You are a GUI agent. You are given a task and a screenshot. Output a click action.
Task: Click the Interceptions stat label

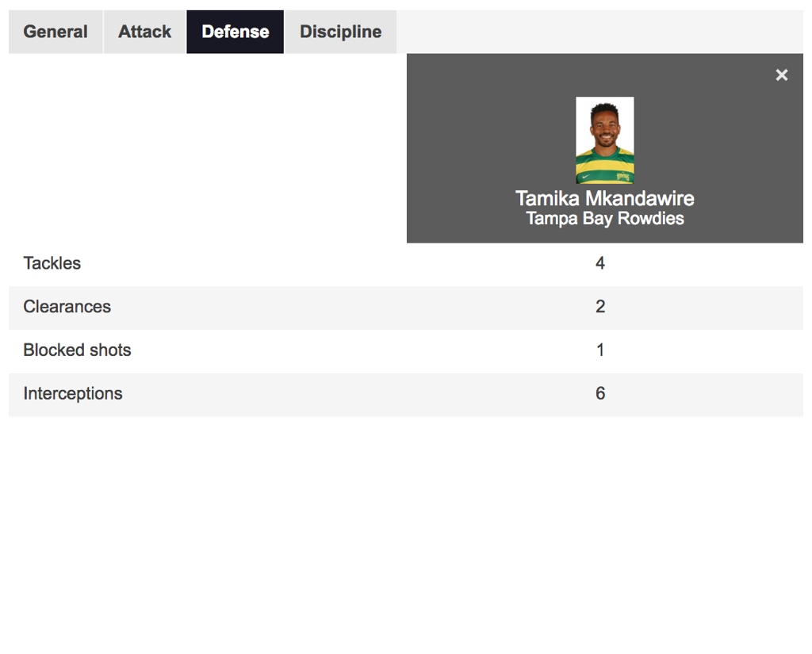73,394
